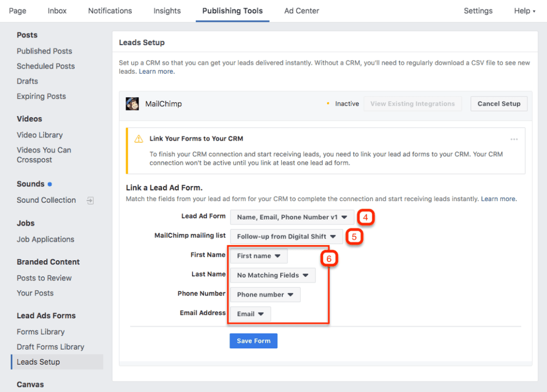Open the Email field mapping dropdown
Image resolution: width=547 pixels, height=392 pixels.
249,314
